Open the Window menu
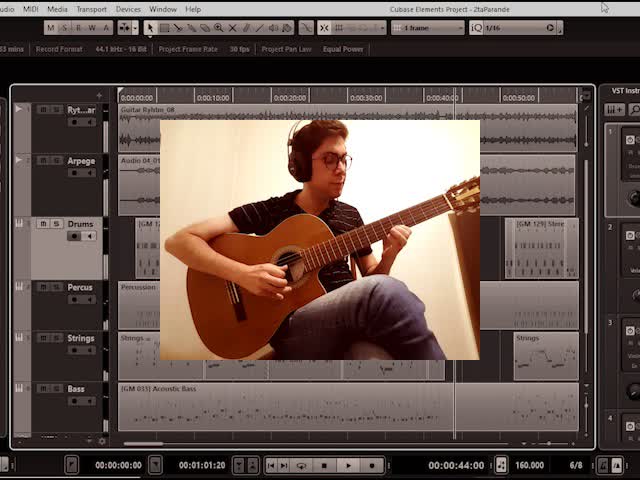640x480 pixels. (163, 9)
